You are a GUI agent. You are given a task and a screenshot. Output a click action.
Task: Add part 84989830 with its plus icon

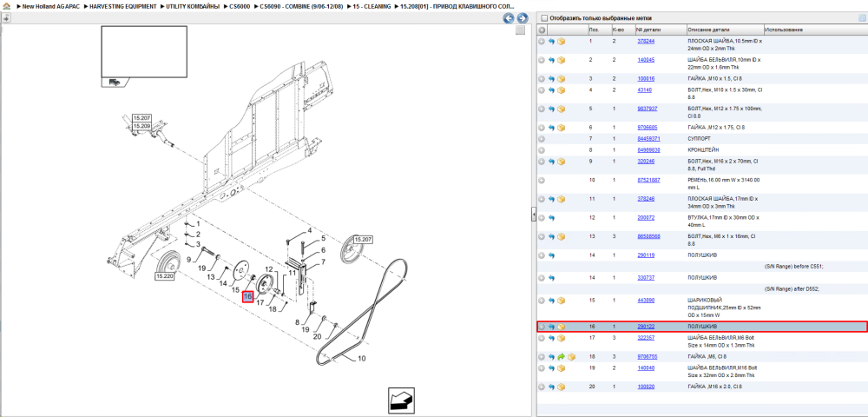[542, 150]
